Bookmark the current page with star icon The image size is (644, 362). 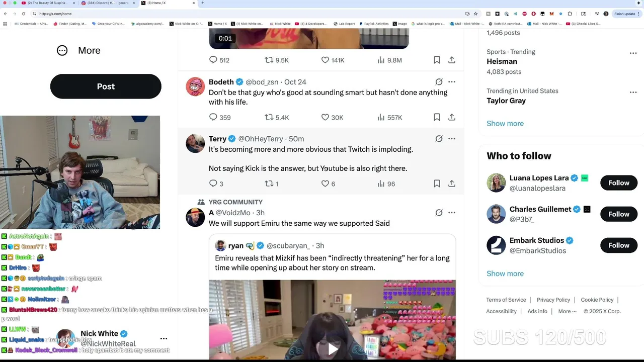(x=475, y=14)
